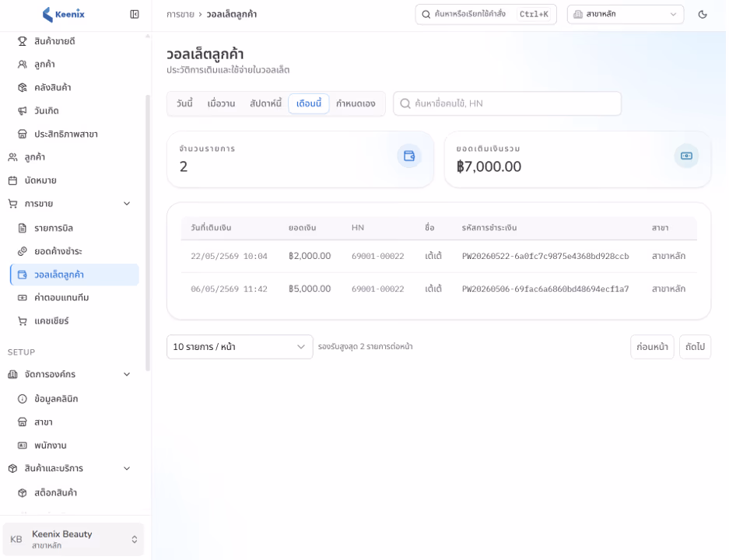Go to ถัดไป next page
The width and height of the screenshot is (729, 560).
(x=695, y=347)
